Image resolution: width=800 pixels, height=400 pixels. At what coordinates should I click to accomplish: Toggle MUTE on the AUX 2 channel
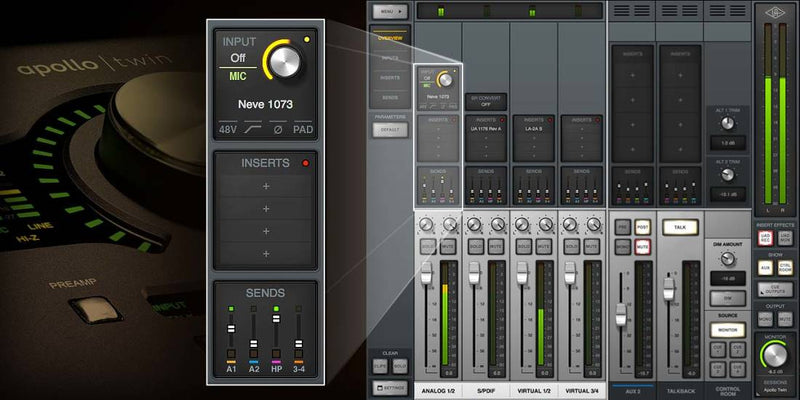click(x=642, y=247)
